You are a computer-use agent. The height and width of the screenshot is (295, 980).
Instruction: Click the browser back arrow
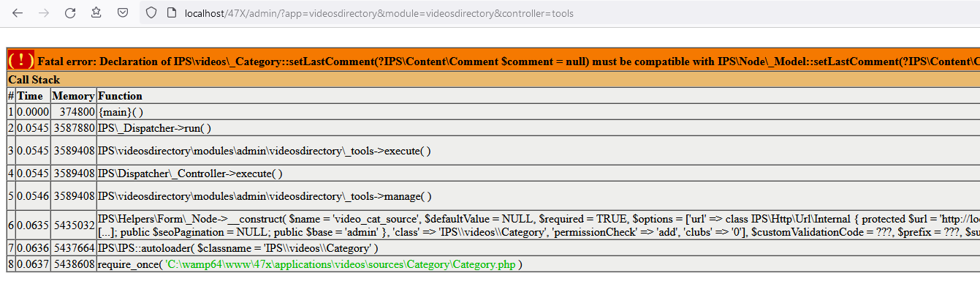click(x=18, y=12)
